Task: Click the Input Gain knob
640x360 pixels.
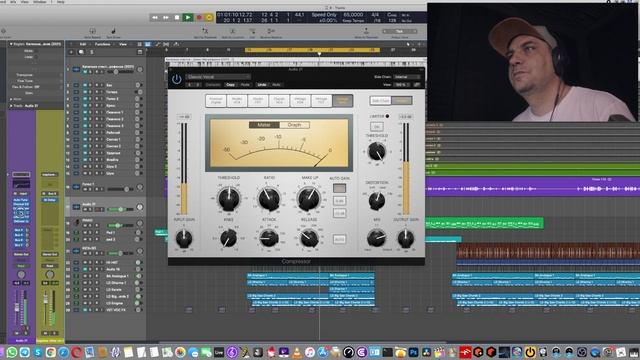Action: tap(184, 239)
